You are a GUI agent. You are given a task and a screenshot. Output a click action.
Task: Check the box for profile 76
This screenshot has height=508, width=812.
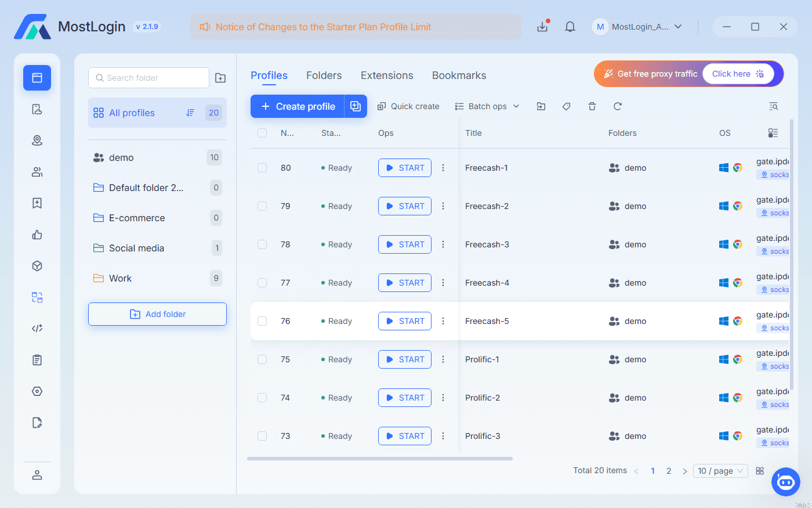tap(262, 321)
